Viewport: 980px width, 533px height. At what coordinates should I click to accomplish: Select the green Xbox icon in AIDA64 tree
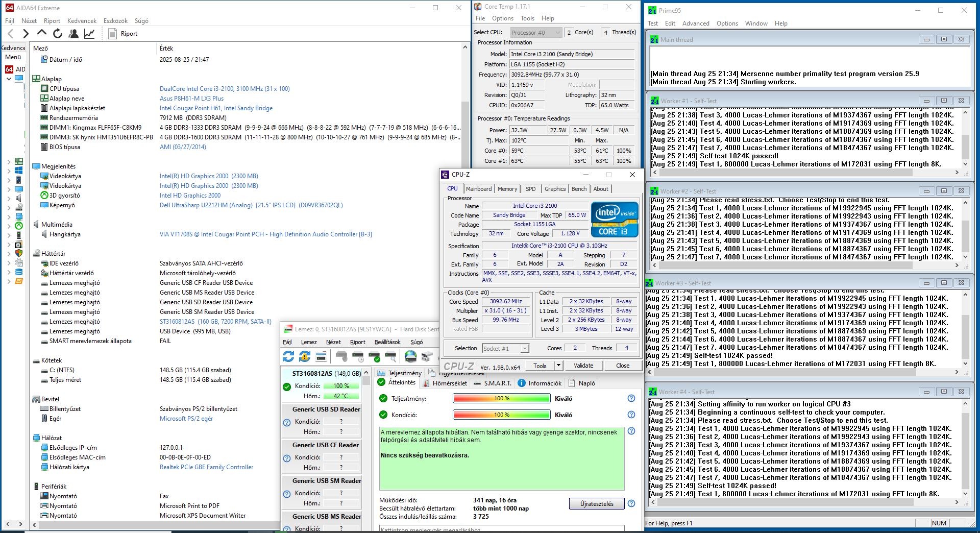pos(19,226)
